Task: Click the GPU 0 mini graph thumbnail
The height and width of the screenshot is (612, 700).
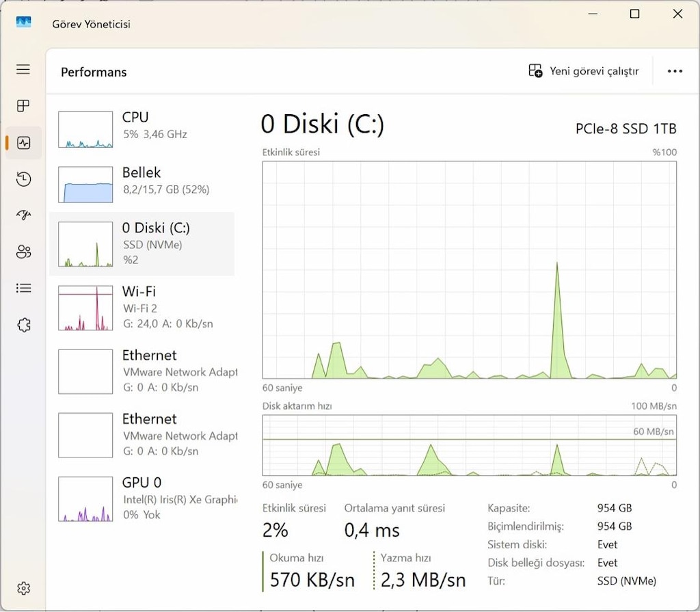Action: point(85,499)
